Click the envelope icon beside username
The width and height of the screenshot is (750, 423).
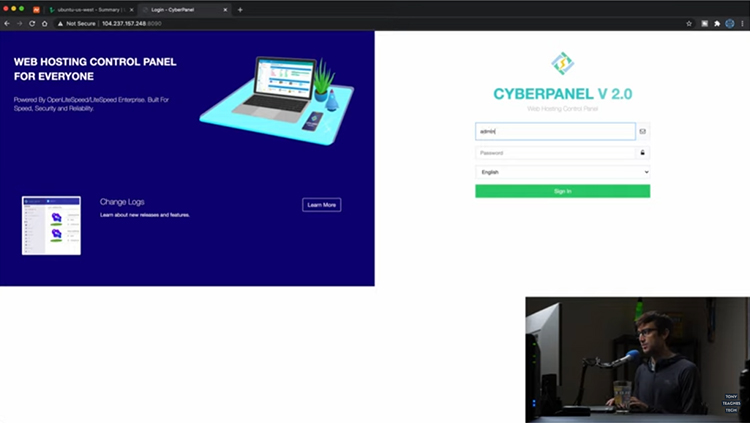pos(642,131)
